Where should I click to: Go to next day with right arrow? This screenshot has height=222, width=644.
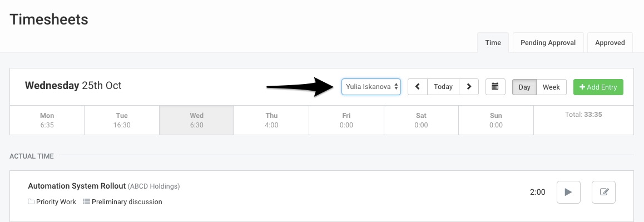[469, 87]
